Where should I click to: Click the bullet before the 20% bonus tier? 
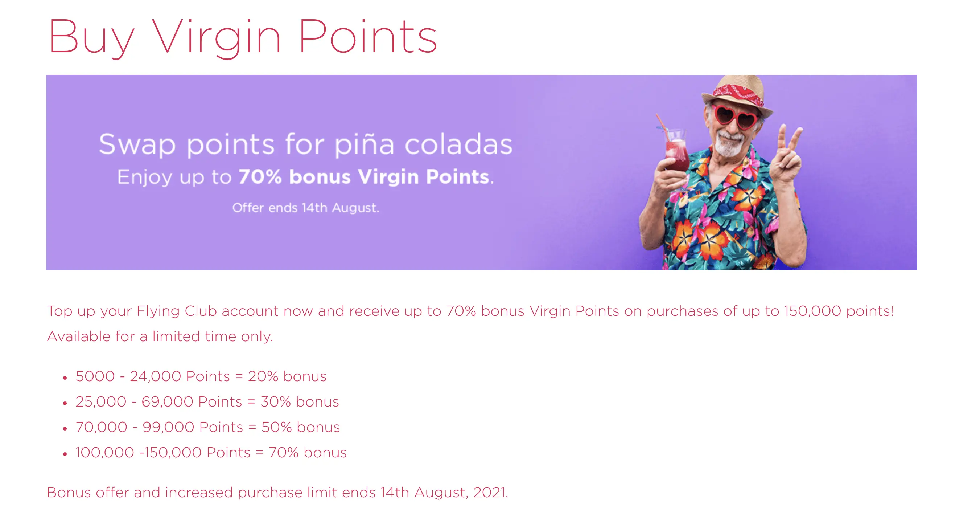coord(65,378)
